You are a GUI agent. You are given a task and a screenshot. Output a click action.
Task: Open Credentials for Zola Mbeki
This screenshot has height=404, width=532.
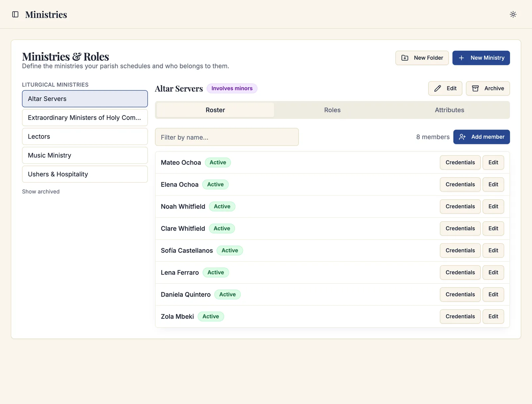[x=460, y=316]
